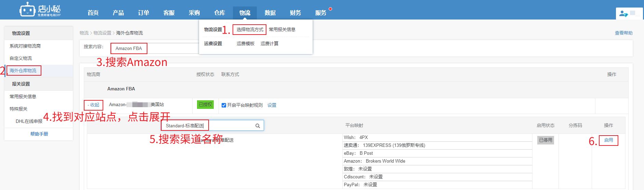Click 运费计算 in the menu
644x190 pixels.
[269, 43]
